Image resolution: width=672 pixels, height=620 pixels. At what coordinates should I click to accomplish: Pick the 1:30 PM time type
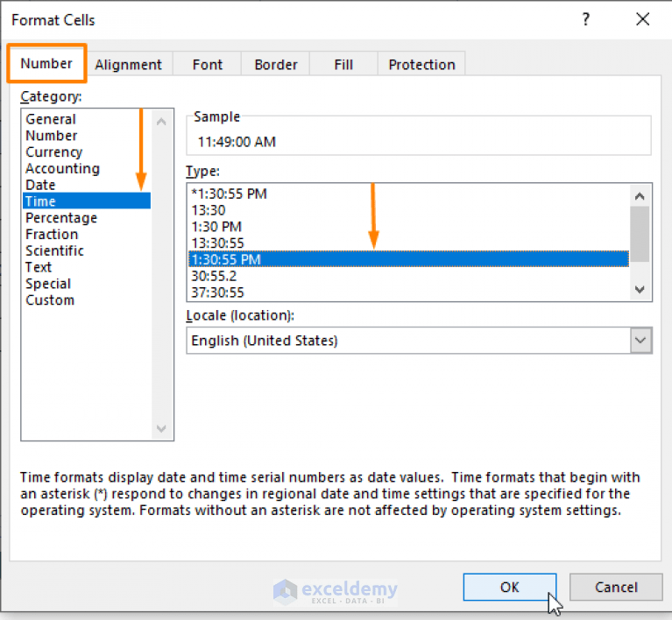pos(409,226)
